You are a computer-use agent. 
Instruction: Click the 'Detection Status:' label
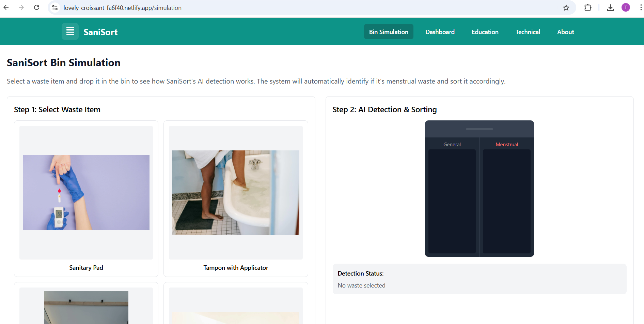pyautogui.click(x=361, y=274)
